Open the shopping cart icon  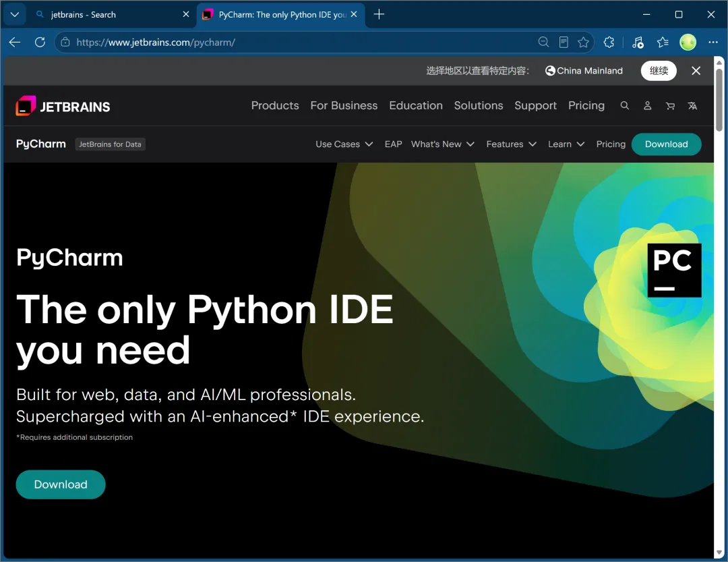pos(670,106)
